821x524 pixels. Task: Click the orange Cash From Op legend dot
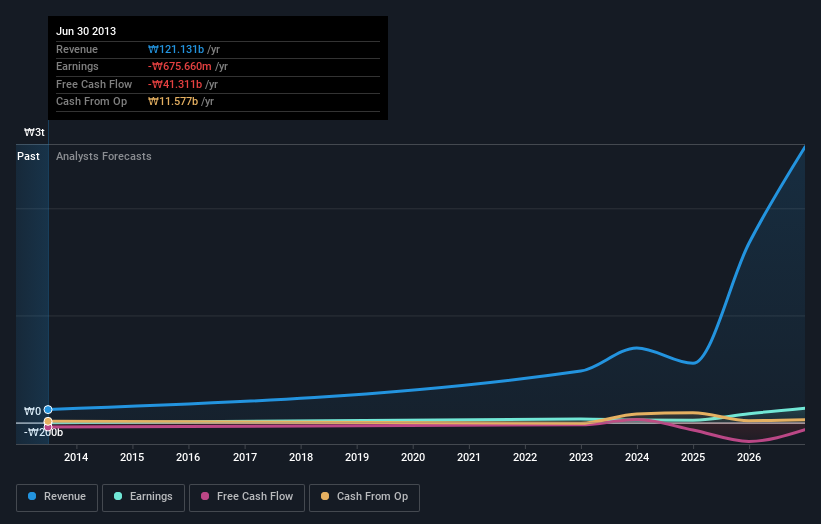tap(325, 496)
